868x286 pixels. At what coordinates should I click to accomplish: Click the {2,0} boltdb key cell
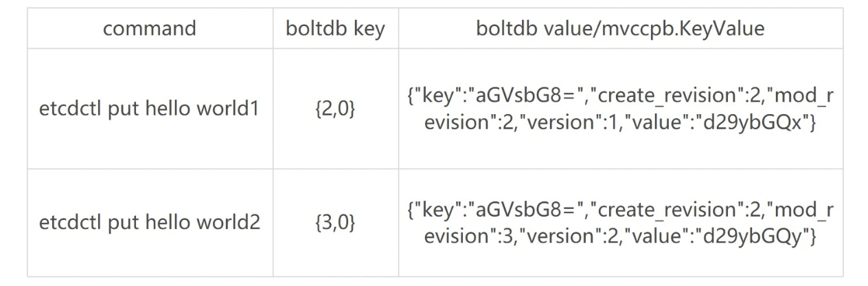click(335, 109)
